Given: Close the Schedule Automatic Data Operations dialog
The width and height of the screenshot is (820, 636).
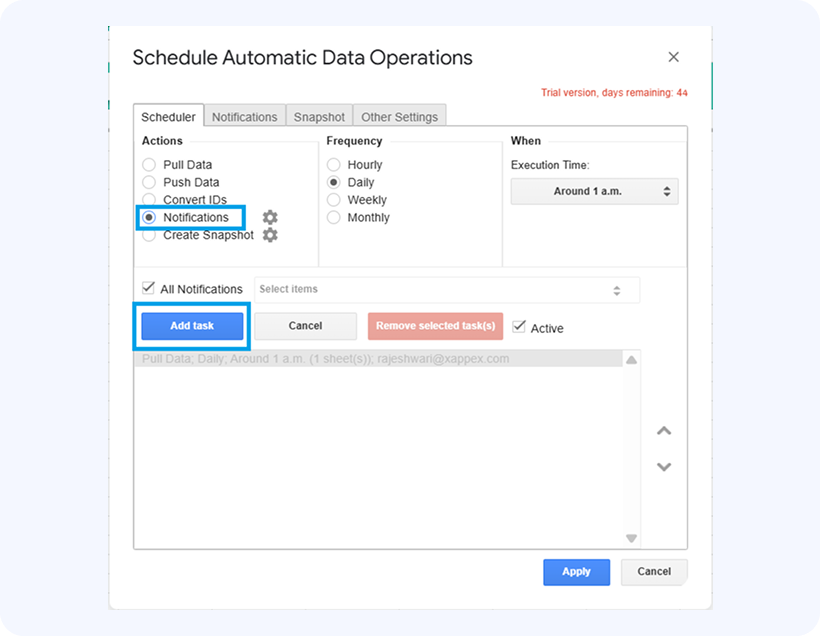Looking at the screenshot, I should (673, 58).
